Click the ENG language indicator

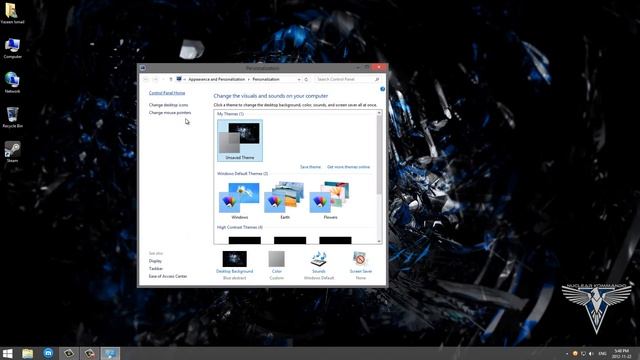click(602, 353)
